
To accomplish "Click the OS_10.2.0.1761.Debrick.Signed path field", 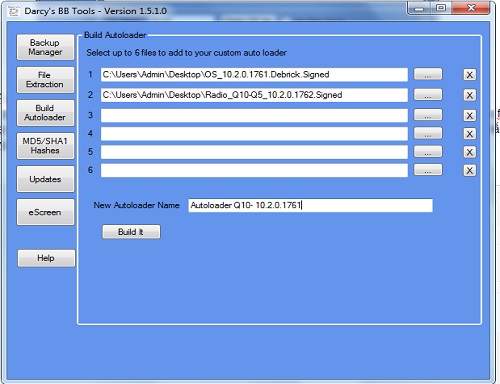I will [x=254, y=75].
